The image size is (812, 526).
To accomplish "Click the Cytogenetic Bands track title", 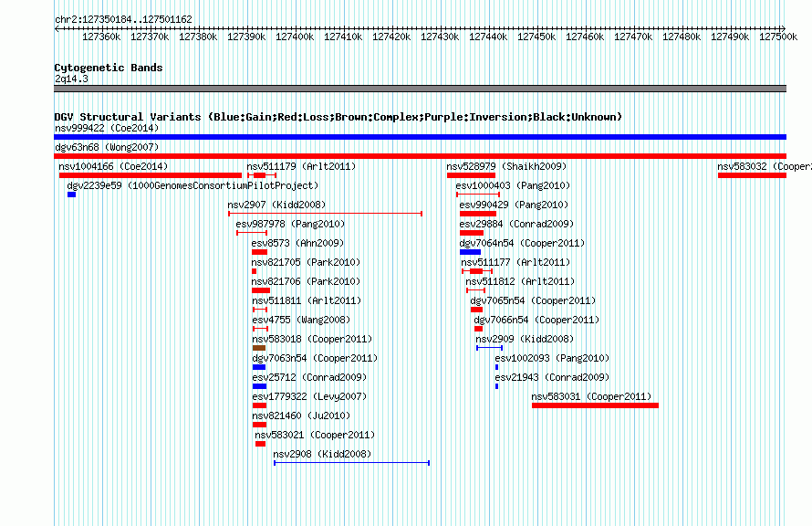I will 109,68.
